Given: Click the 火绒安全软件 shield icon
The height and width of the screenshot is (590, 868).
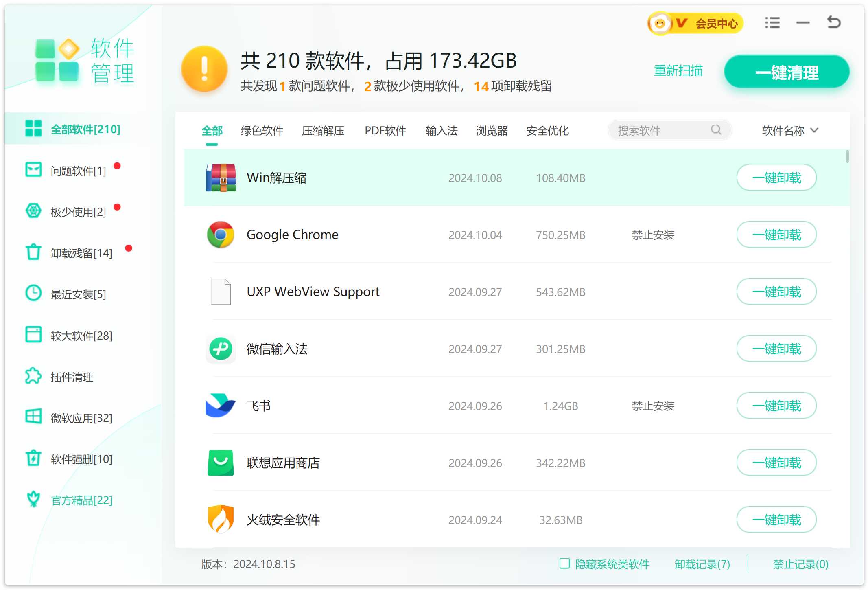Looking at the screenshot, I should (221, 520).
